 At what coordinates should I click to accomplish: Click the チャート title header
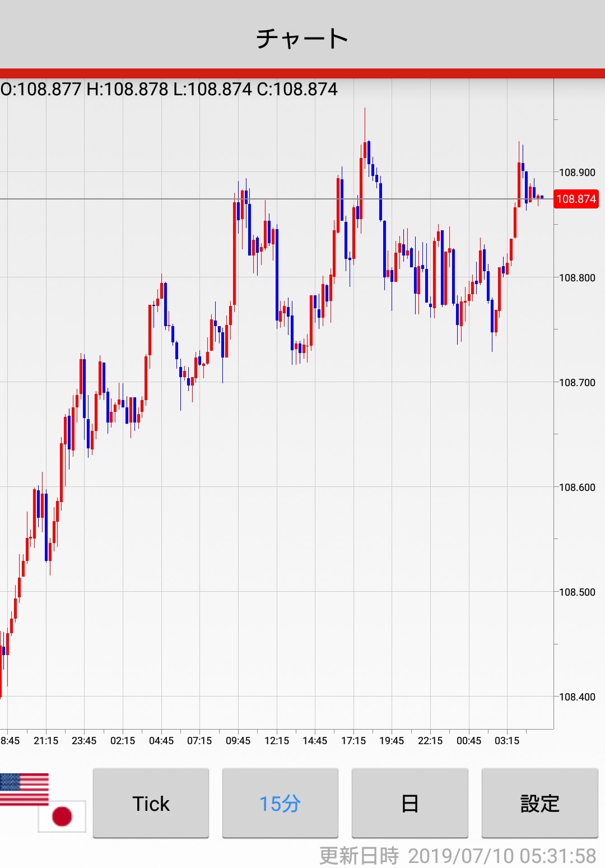coord(302,38)
